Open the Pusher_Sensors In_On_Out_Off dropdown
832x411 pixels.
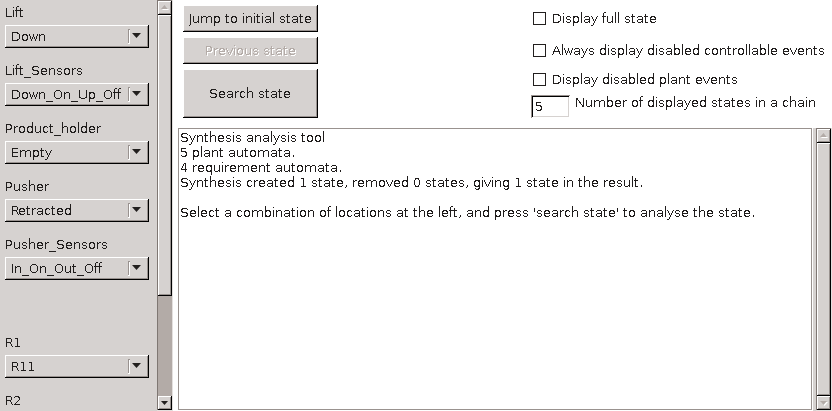click(77, 269)
